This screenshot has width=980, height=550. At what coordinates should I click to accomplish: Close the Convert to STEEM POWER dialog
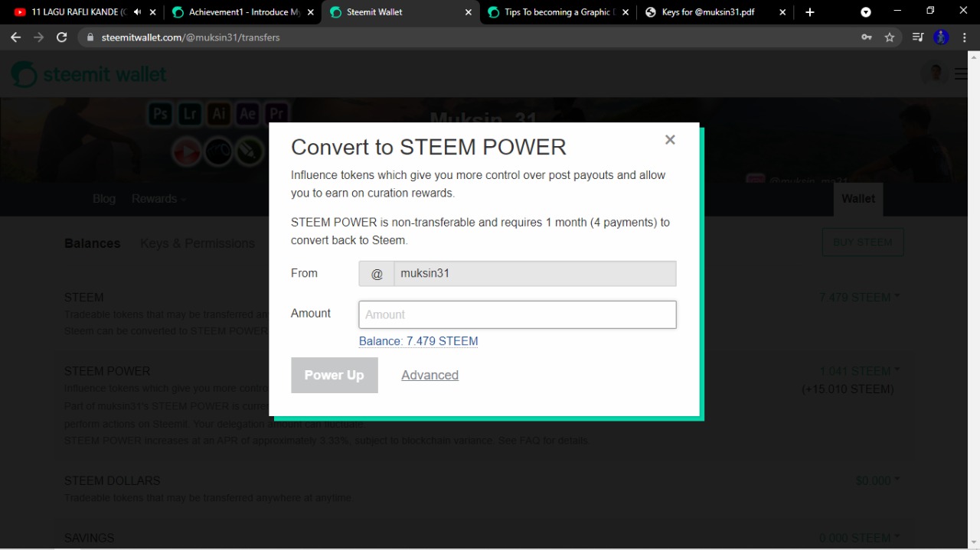point(670,139)
